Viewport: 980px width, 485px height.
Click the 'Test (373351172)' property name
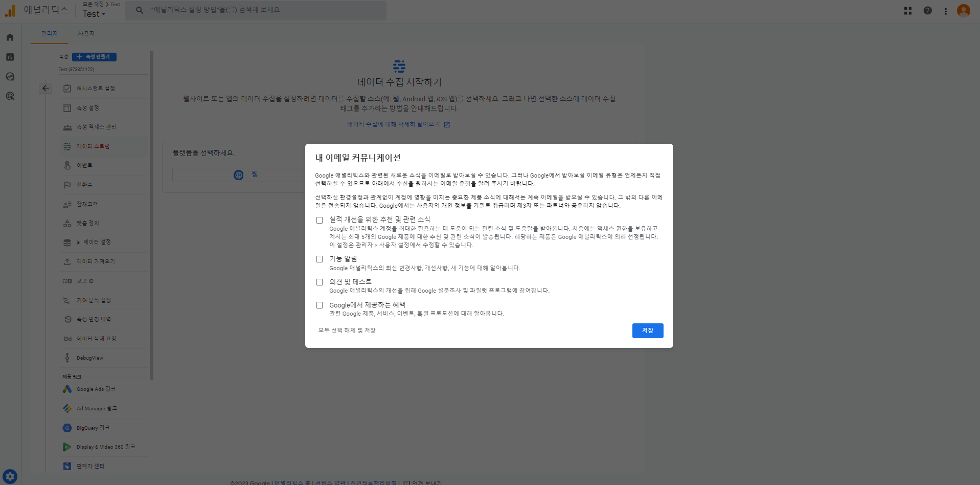click(x=76, y=70)
